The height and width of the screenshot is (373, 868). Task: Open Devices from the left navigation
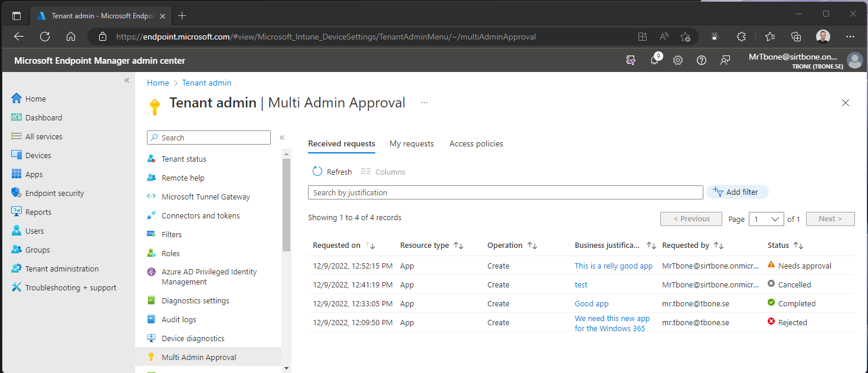coord(39,155)
